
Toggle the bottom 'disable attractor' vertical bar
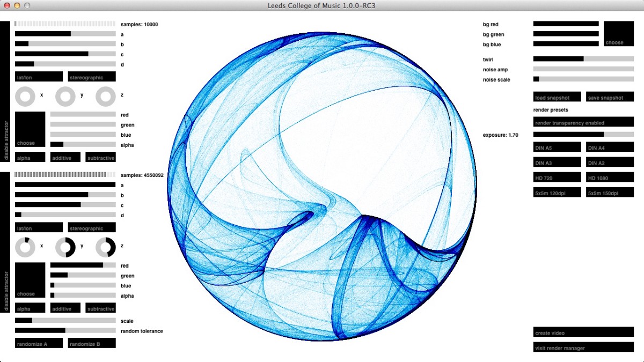5,242
